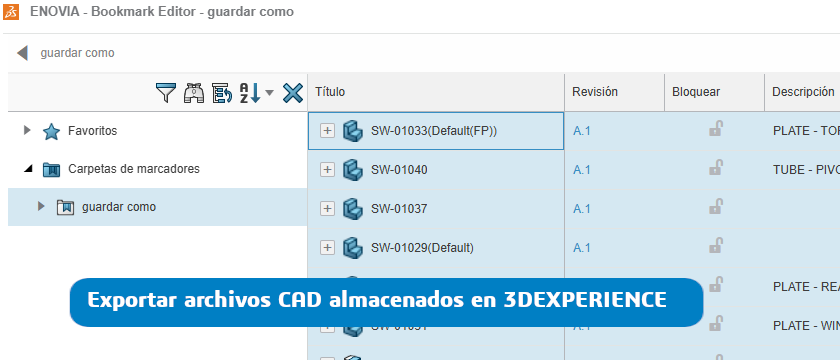Click the guardar como bookmark icon
Image resolution: width=840 pixels, height=360 pixels.
point(65,207)
